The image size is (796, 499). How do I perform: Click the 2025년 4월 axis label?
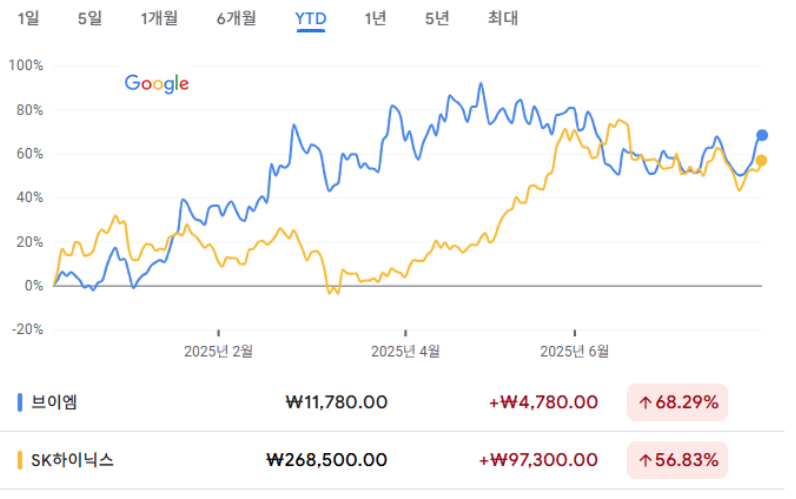click(x=405, y=351)
